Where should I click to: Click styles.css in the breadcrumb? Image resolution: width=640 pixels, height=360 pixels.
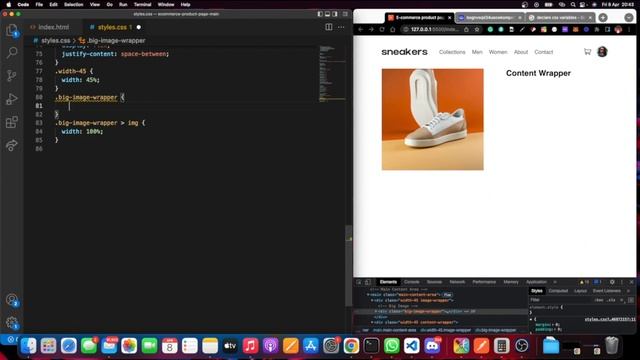coord(56,40)
